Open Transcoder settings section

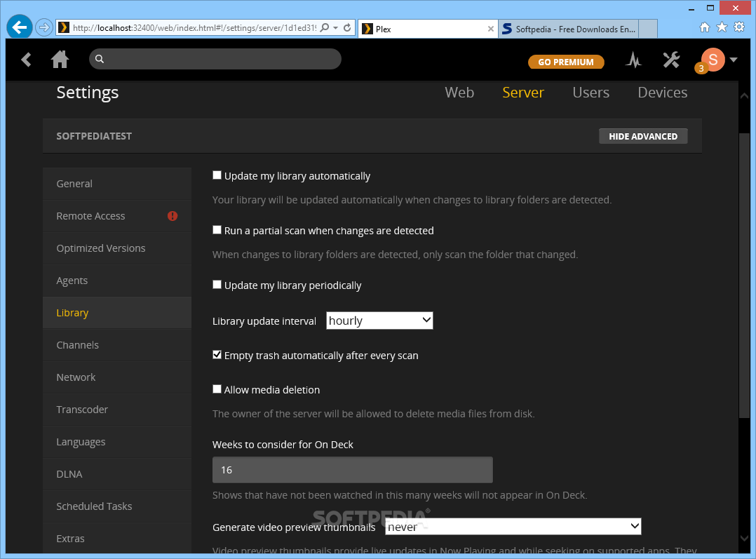(x=117, y=410)
